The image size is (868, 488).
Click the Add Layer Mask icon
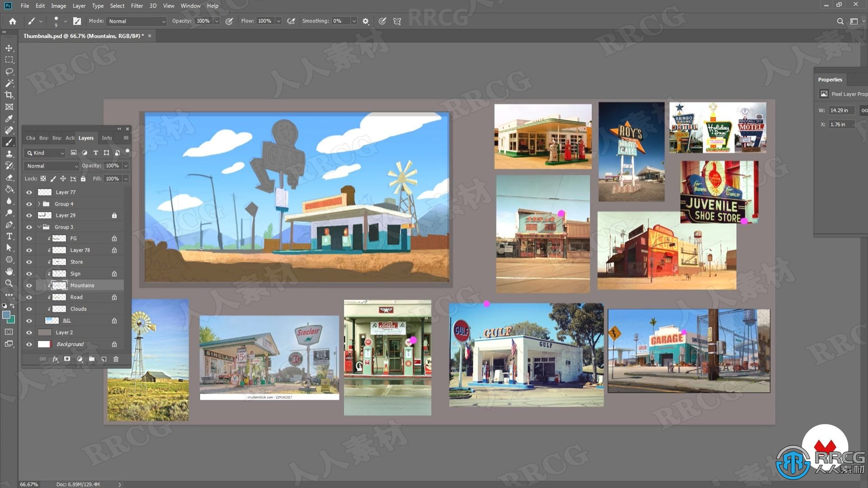pos(68,359)
